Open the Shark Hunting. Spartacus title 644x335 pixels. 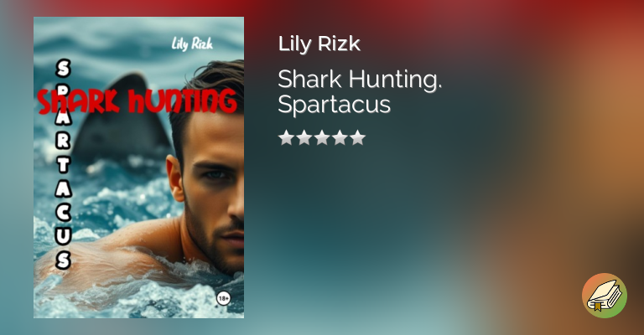[x=360, y=91]
